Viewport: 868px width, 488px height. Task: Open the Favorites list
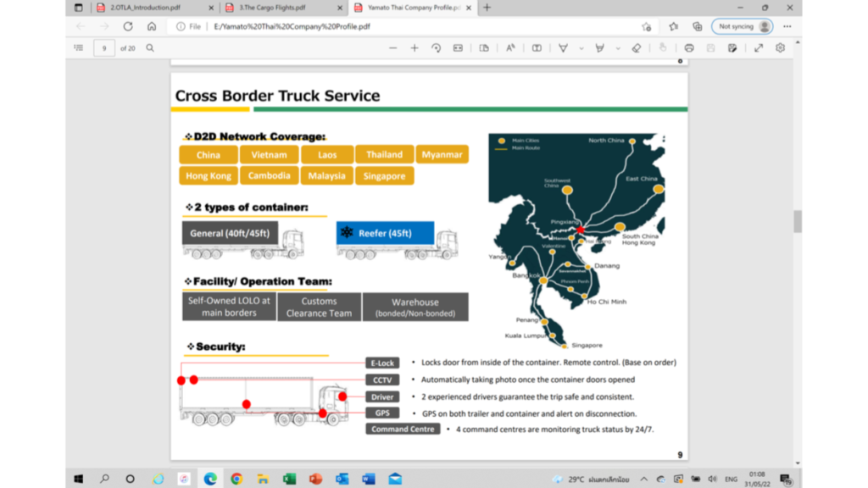674,26
